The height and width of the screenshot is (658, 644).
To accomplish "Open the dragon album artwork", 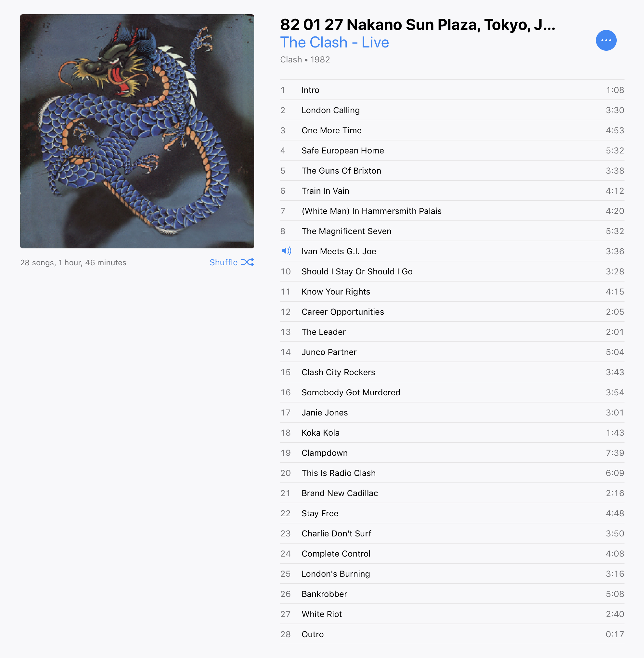I will (x=137, y=131).
